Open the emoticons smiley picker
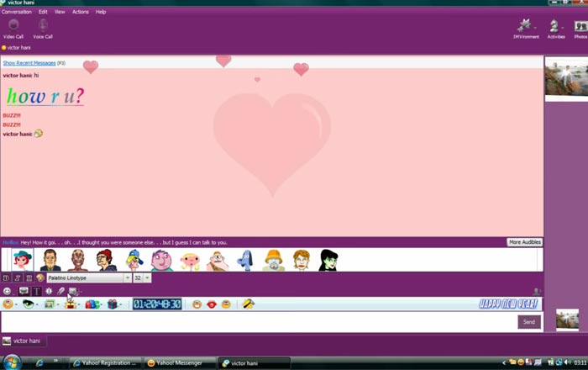Viewport: 588px width, 370px height. [7, 291]
